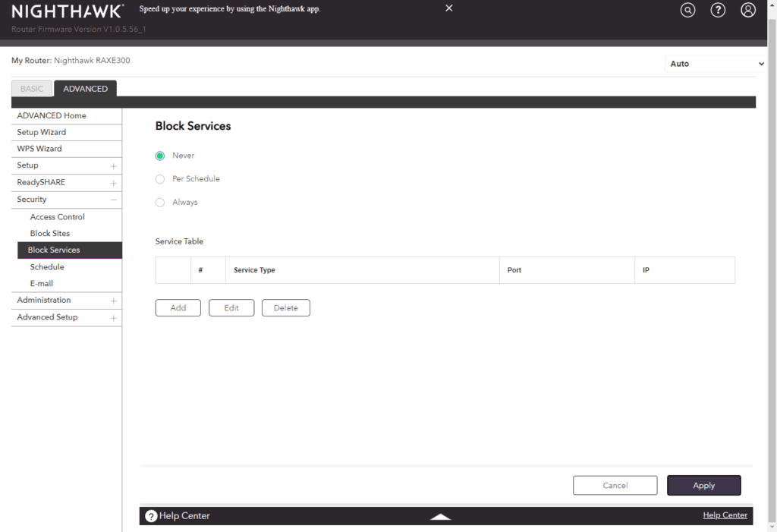
Task: Click the user account profile icon
Action: point(748,10)
